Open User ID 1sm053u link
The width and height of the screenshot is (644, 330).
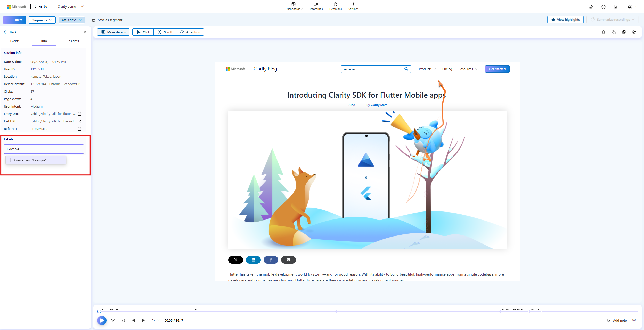pos(37,69)
